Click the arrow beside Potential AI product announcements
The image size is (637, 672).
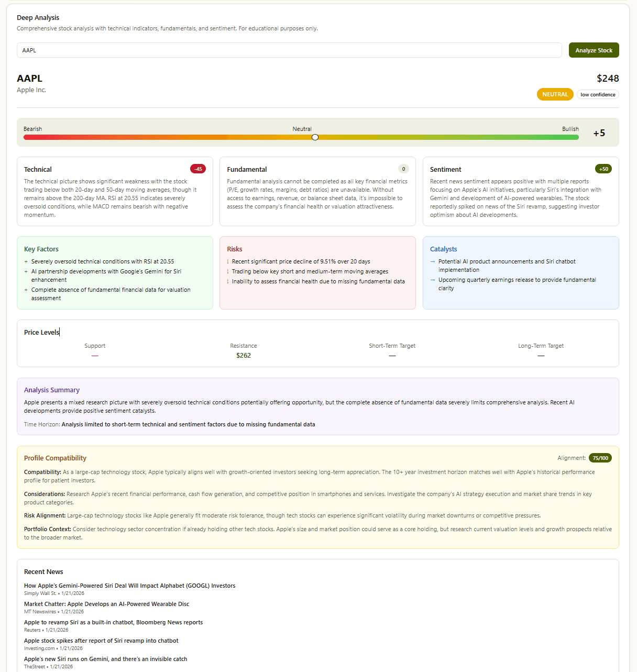(433, 261)
